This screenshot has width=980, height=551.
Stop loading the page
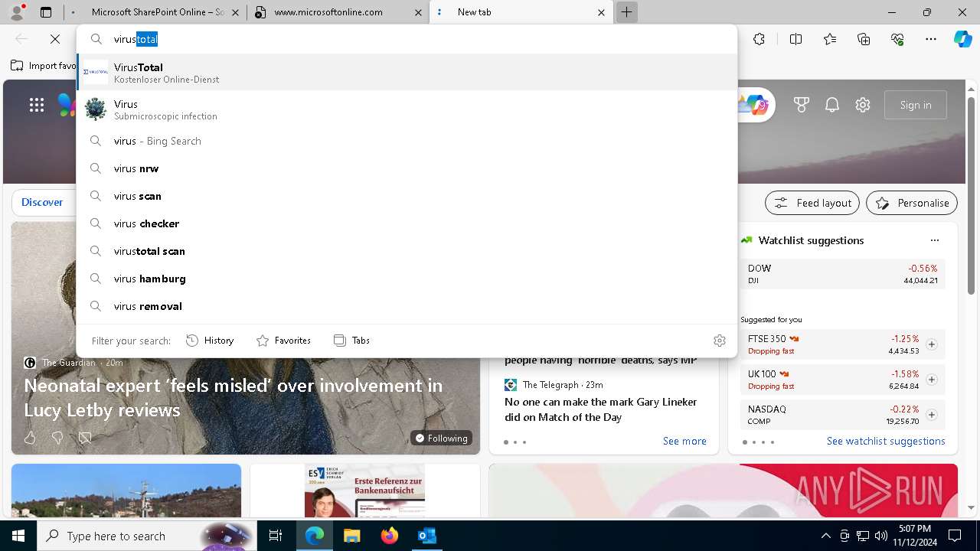(x=55, y=39)
